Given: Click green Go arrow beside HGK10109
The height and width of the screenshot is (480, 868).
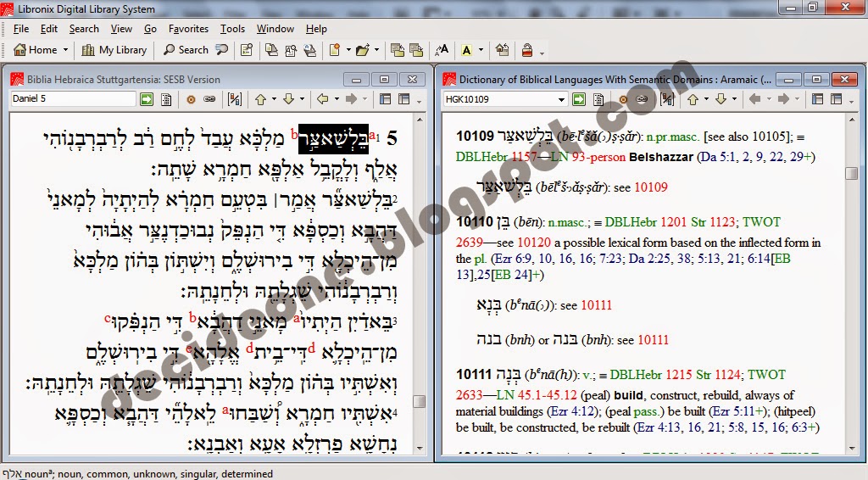Looking at the screenshot, I should [x=578, y=99].
